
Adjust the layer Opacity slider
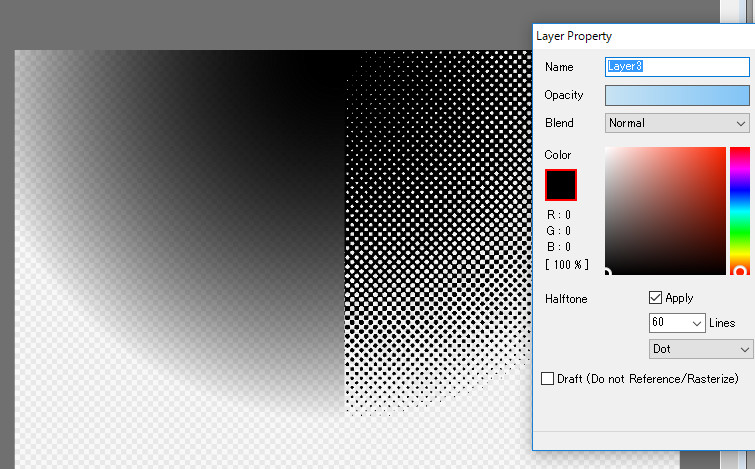click(x=677, y=95)
